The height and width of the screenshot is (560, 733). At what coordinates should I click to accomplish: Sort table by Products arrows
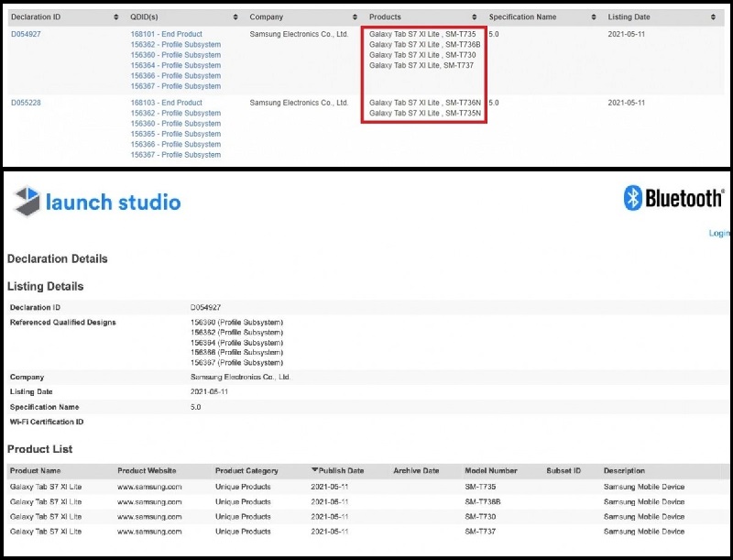(x=475, y=16)
